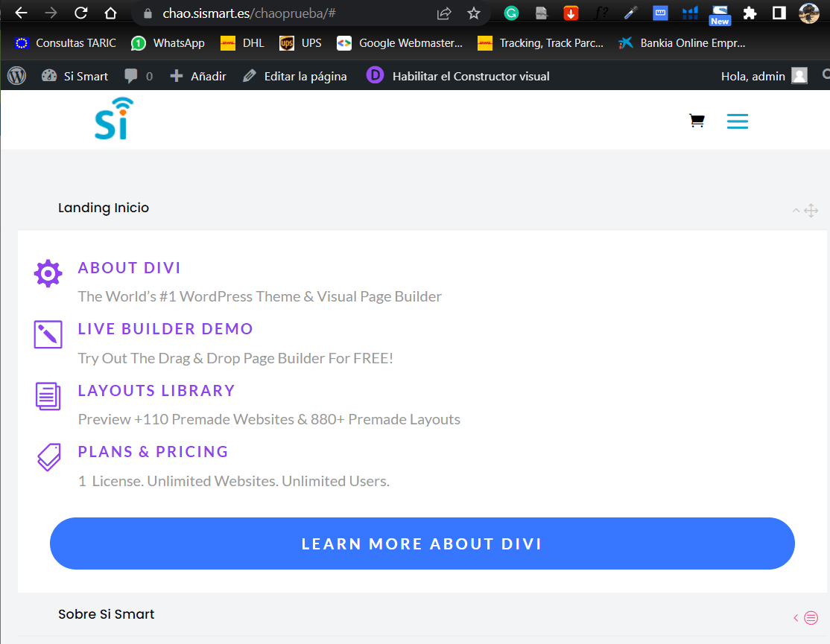Click Habilitar el Constructor visual

tap(458, 76)
